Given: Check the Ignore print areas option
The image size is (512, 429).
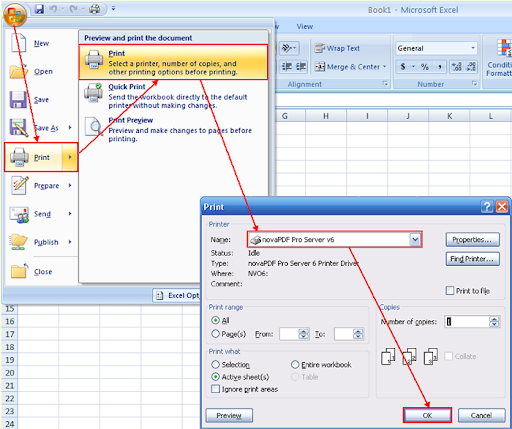Looking at the screenshot, I should [x=216, y=389].
